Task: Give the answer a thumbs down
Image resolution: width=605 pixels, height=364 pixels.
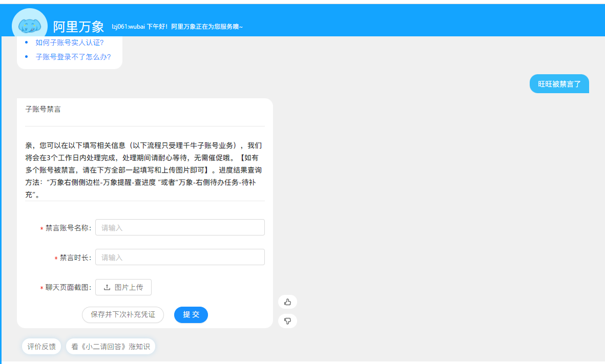Action: [287, 321]
